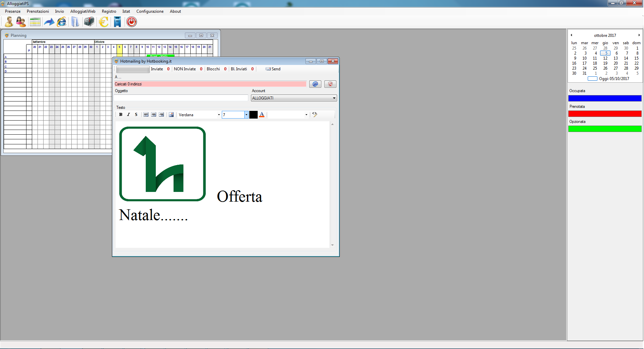Click the group guests icon in toolbar
The width and height of the screenshot is (644, 349).
coord(21,22)
